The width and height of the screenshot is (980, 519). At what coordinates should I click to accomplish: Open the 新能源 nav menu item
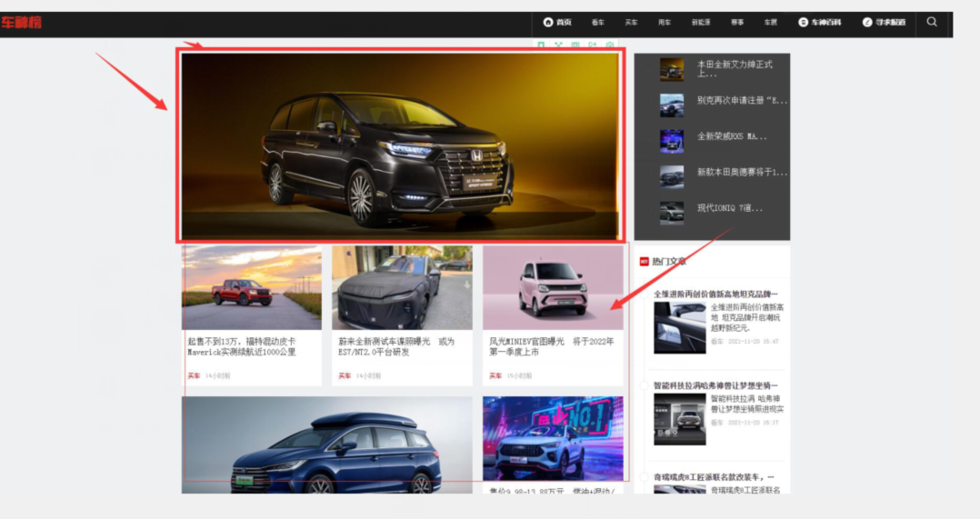click(701, 23)
